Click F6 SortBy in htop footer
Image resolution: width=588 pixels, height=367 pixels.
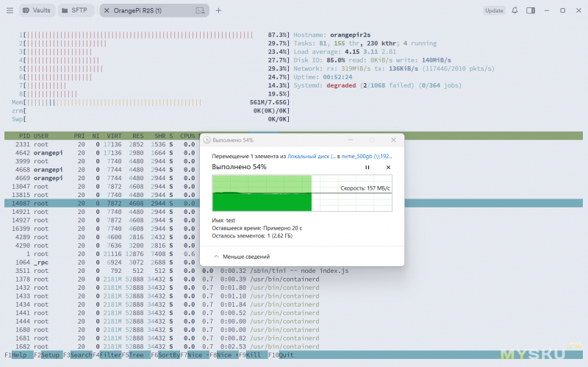coord(165,355)
